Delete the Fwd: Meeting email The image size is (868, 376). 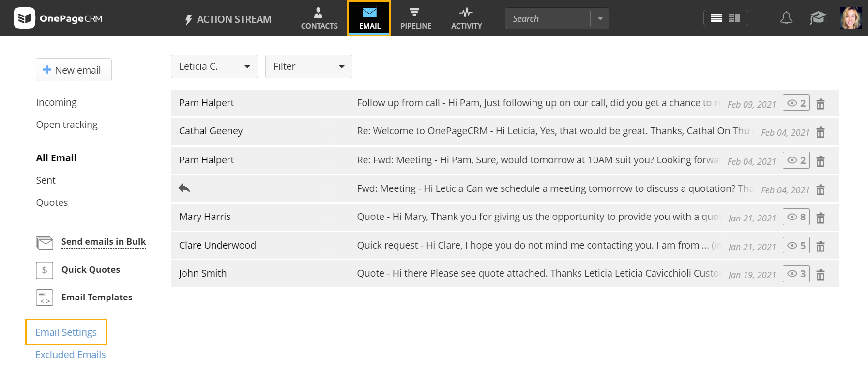[821, 190]
